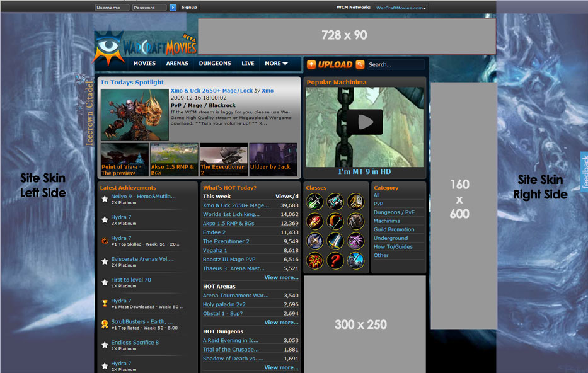Select the green dagger class icon
This screenshot has height=373, width=588.
tap(314, 202)
